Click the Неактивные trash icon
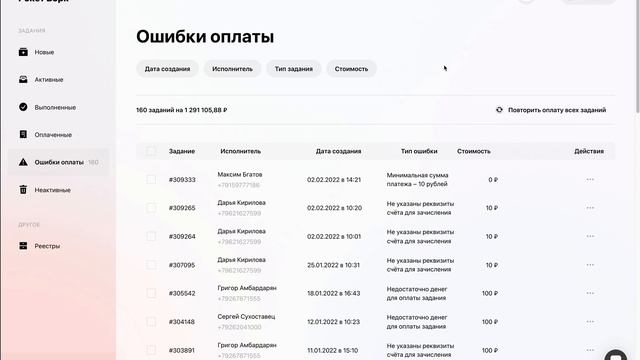This screenshot has width=640, height=360. 23,189
